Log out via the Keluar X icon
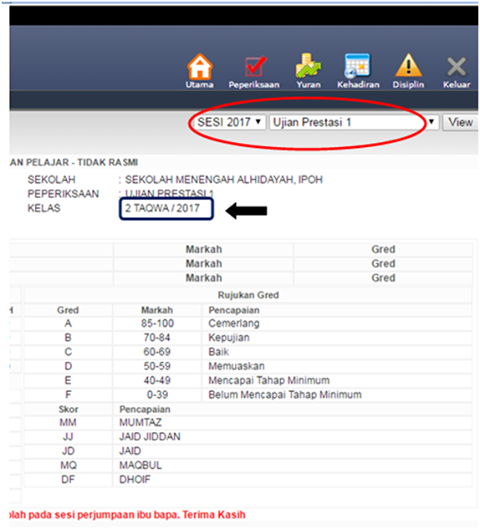 click(456, 67)
